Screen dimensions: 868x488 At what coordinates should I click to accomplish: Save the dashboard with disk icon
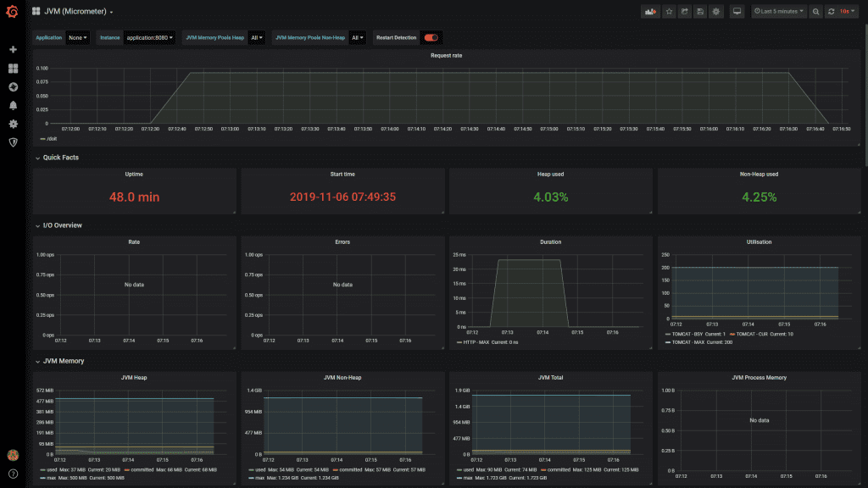click(x=700, y=12)
